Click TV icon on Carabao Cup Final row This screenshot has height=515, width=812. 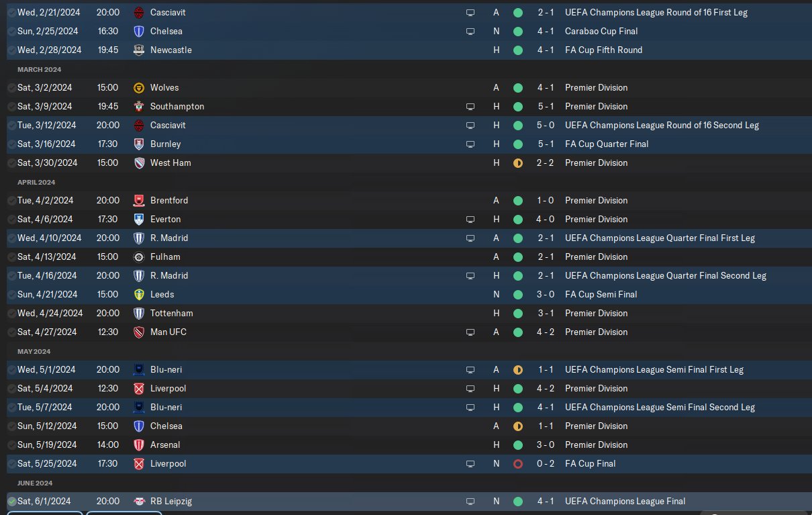(x=470, y=31)
